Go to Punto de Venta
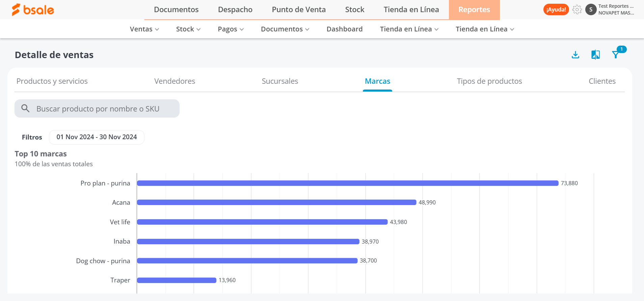 click(x=299, y=9)
